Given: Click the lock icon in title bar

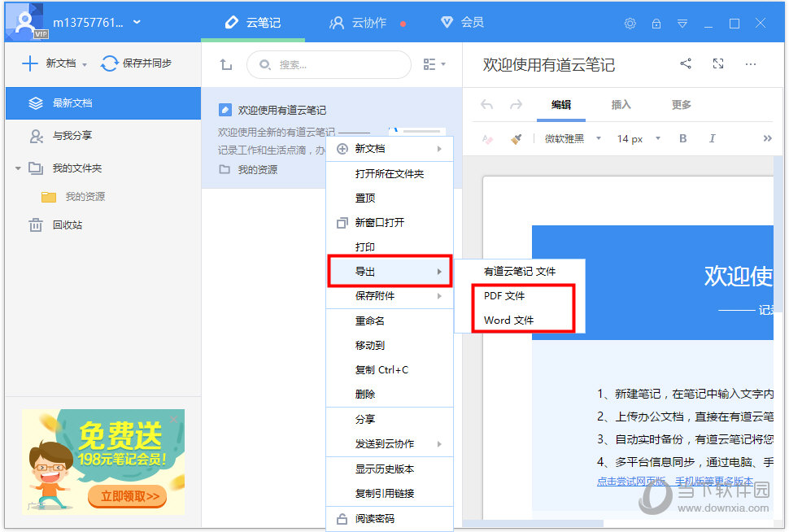Looking at the screenshot, I should click(656, 23).
